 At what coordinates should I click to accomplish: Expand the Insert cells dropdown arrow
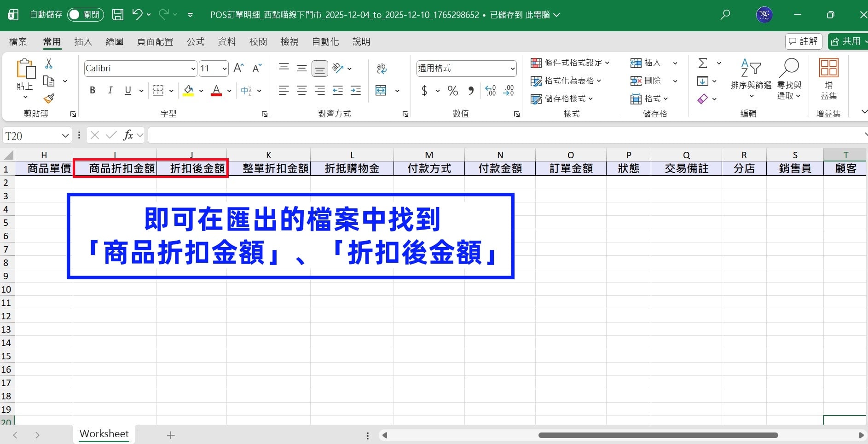click(675, 63)
